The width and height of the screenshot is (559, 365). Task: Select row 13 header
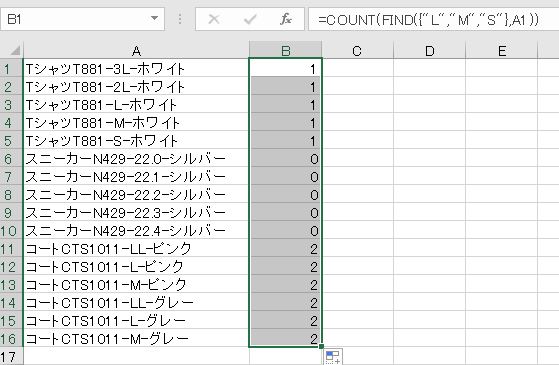11,284
